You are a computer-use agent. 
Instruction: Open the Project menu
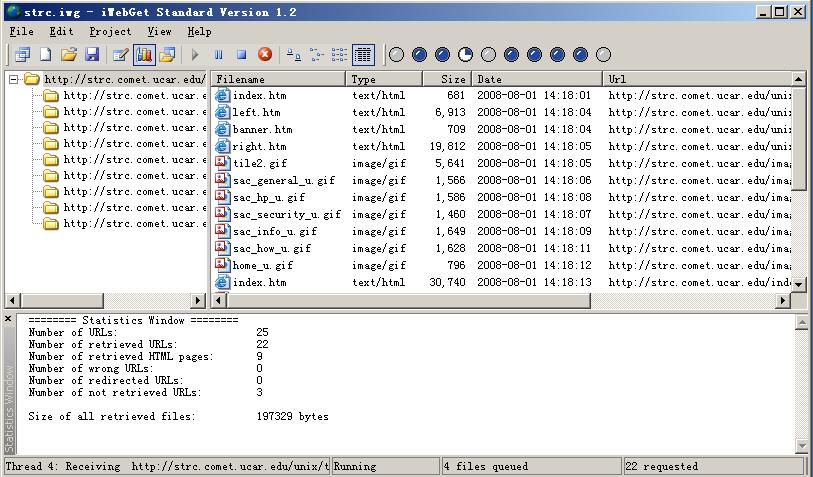point(110,32)
